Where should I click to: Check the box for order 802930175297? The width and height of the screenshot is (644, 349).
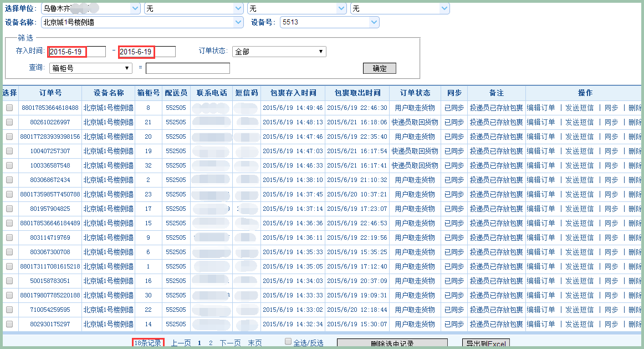point(9,324)
